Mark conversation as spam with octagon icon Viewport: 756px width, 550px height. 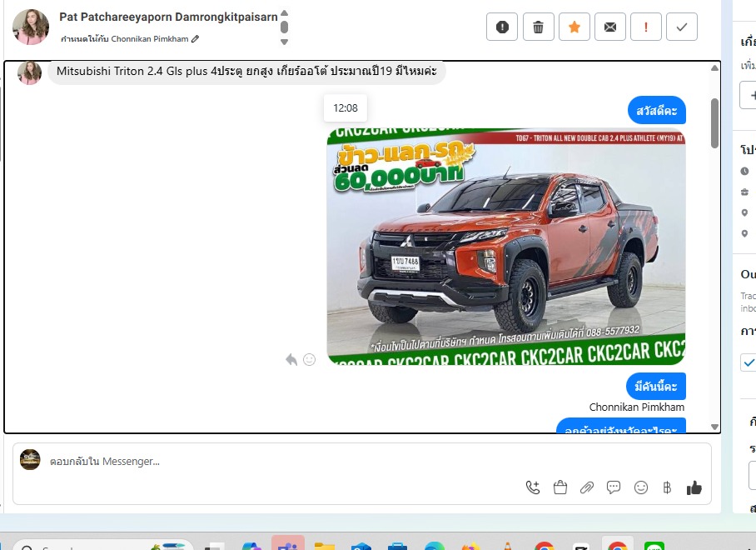point(502,27)
